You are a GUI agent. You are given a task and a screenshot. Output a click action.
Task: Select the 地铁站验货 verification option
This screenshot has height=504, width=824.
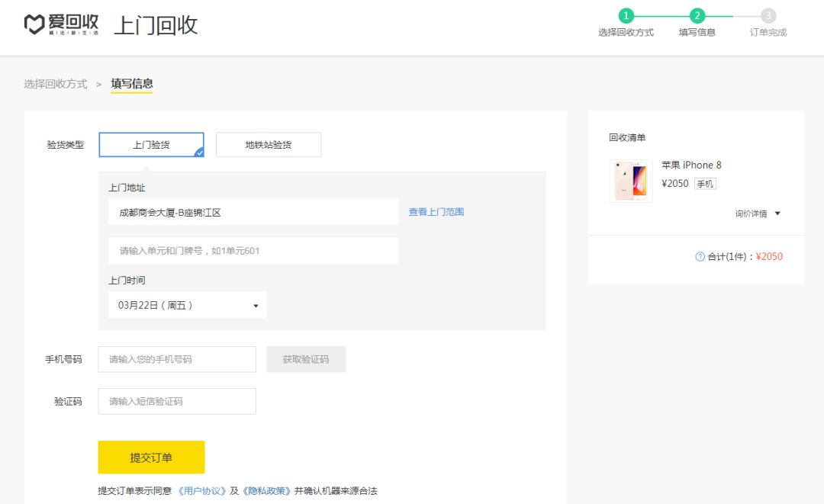tap(269, 144)
